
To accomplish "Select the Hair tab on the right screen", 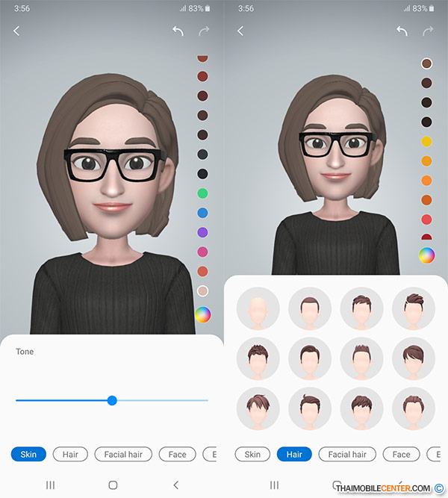I will point(294,454).
